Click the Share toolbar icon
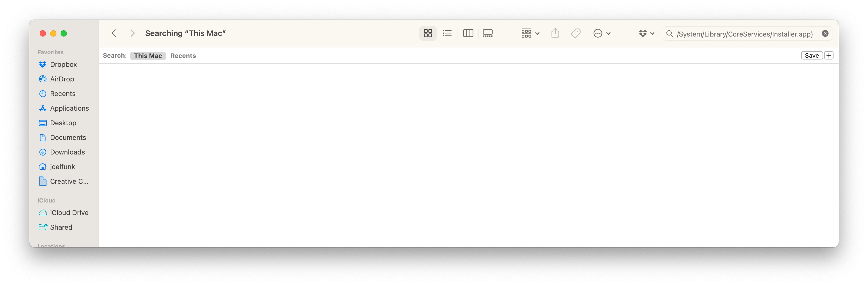 pyautogui.click(x=555, y=33)
